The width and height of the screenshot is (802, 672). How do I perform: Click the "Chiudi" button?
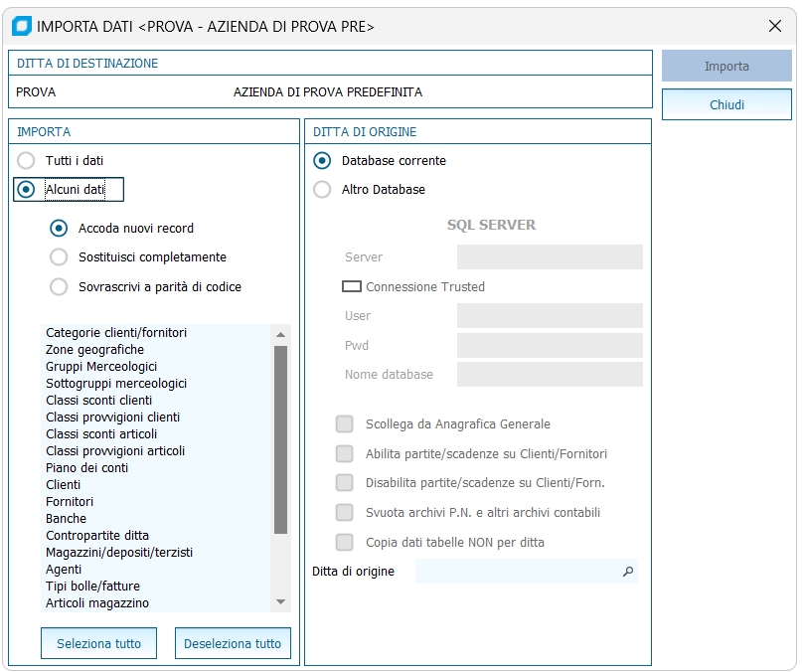(726, 104)
